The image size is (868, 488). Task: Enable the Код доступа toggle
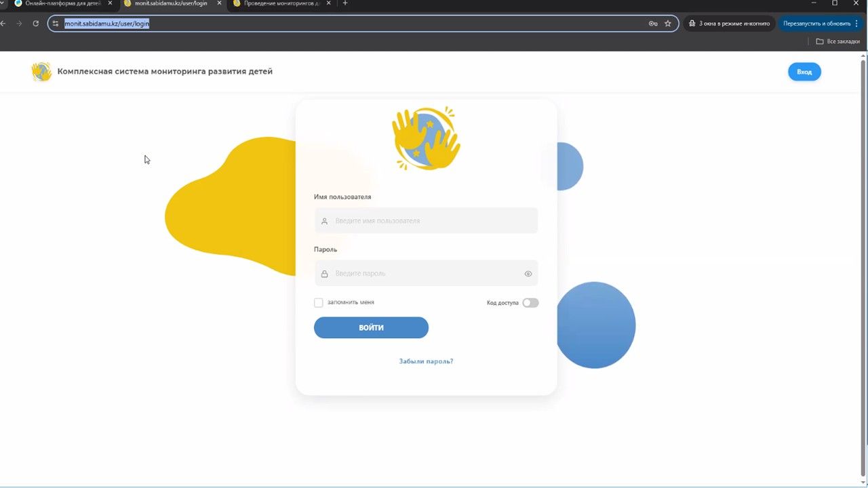coord(530,303)
